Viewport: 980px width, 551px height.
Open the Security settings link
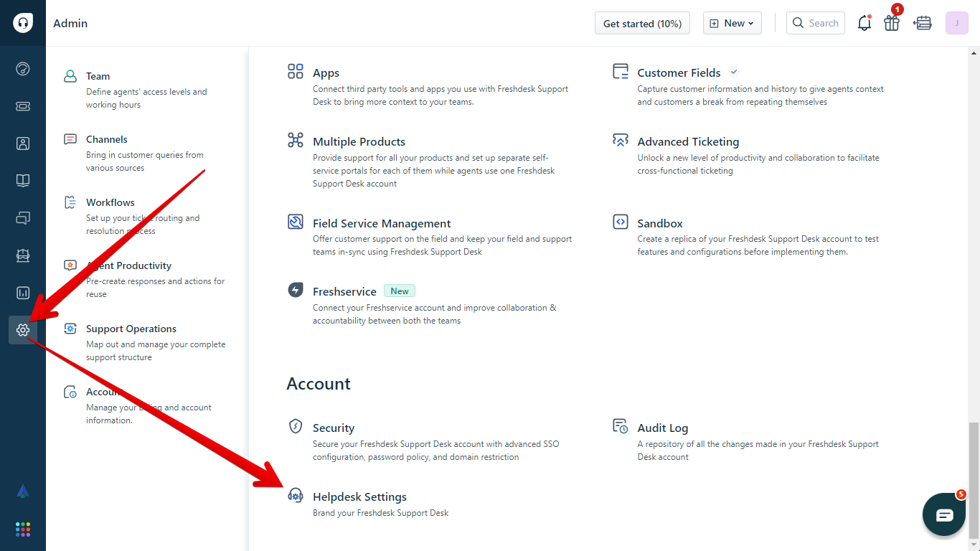click(334, 428)
